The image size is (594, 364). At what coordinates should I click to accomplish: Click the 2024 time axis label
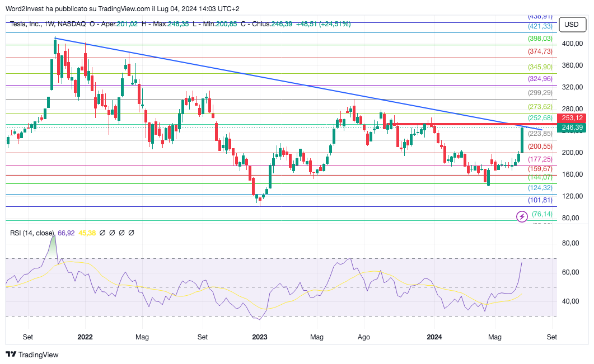coord(434,337)
